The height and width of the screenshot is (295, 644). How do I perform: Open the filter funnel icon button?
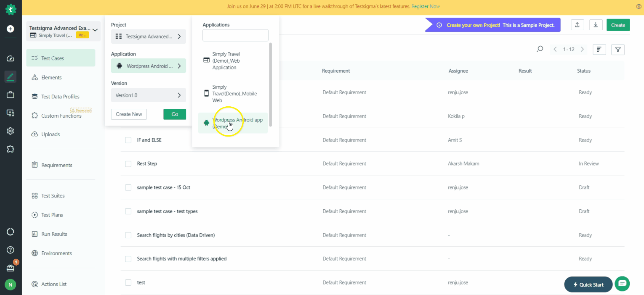(617, 50)
